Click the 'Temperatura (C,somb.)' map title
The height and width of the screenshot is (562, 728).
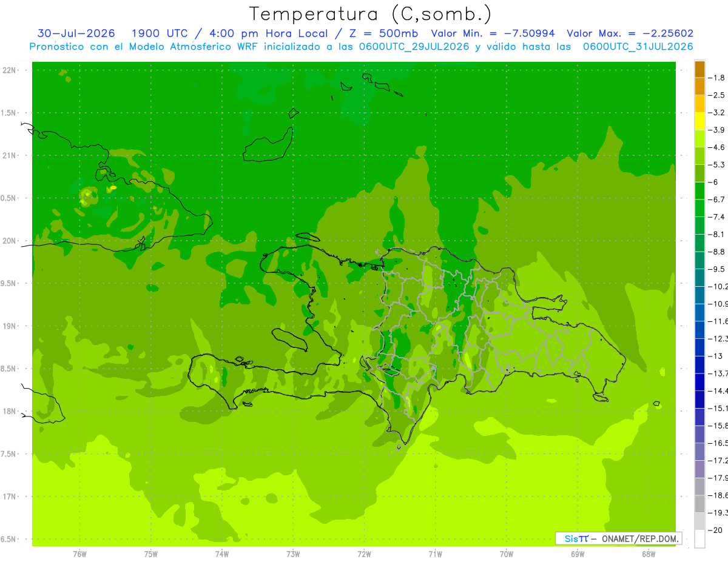(370, 14)
